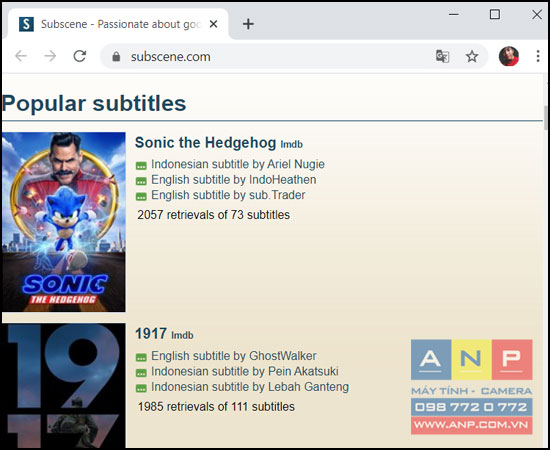Click the browser forward arrow
Screen dimensions: 550x450
[50, 56]
